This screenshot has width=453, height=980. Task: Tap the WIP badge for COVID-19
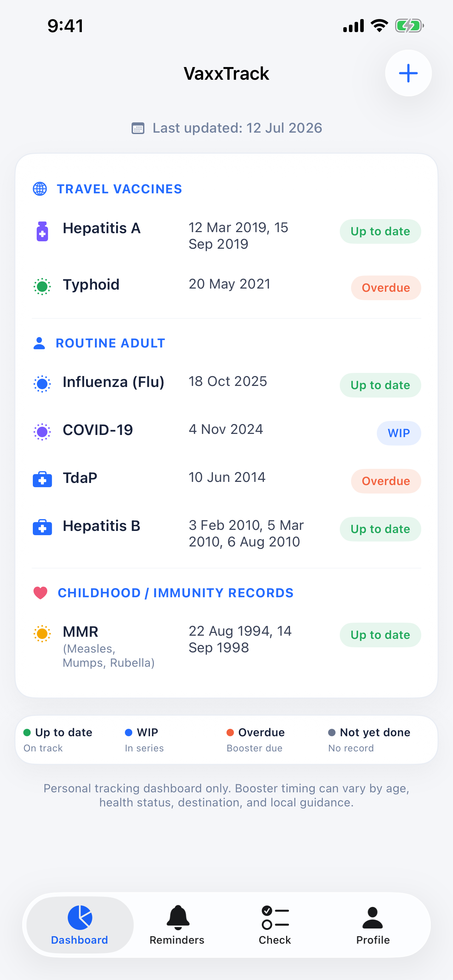pos(399,433)
